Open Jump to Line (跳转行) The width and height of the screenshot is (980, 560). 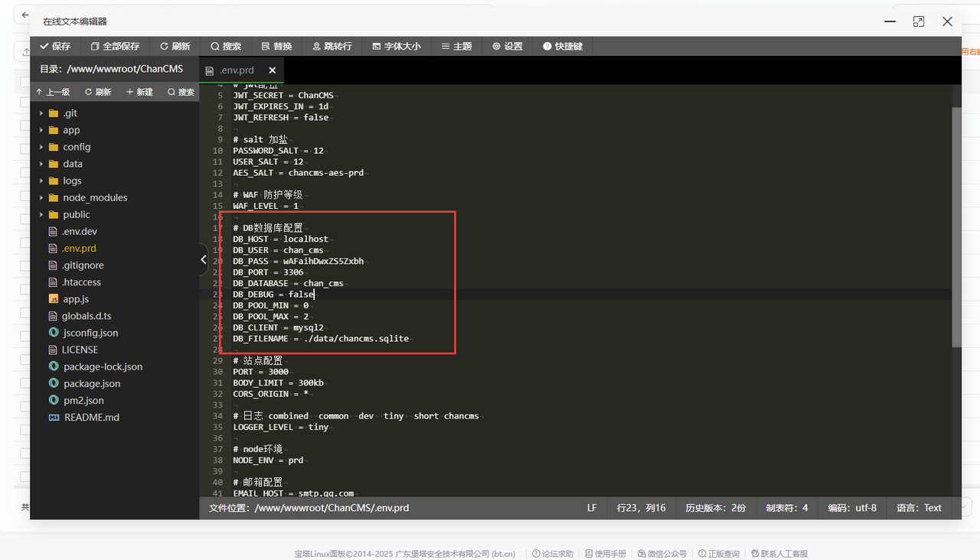[x=332, y=47]
